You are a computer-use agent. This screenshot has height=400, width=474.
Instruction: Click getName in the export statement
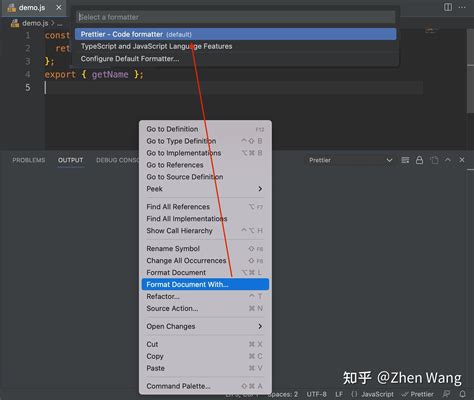110,74
